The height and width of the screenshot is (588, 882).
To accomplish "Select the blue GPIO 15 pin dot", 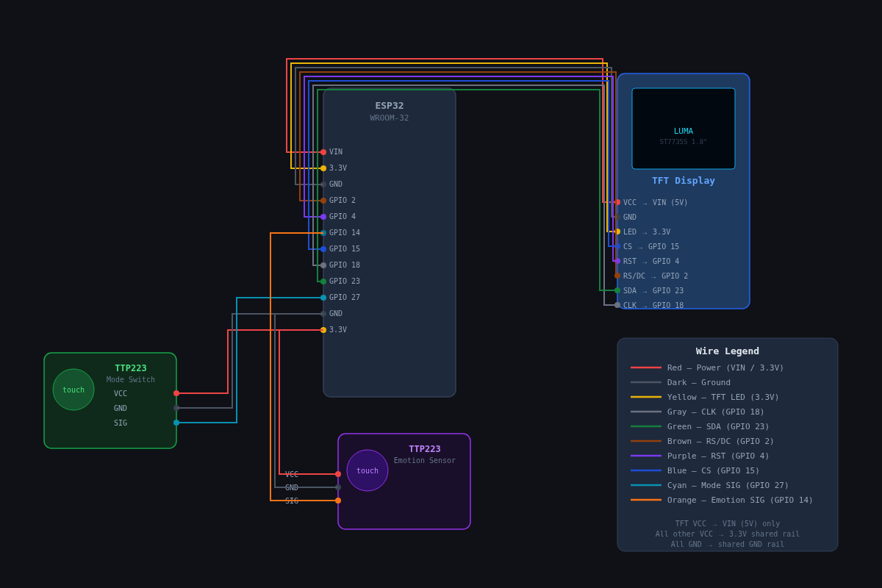I will pos(323,249).
